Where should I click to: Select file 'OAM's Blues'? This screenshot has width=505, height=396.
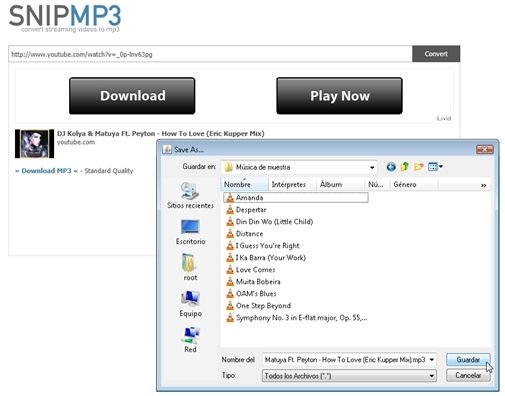tap(251, 294)
